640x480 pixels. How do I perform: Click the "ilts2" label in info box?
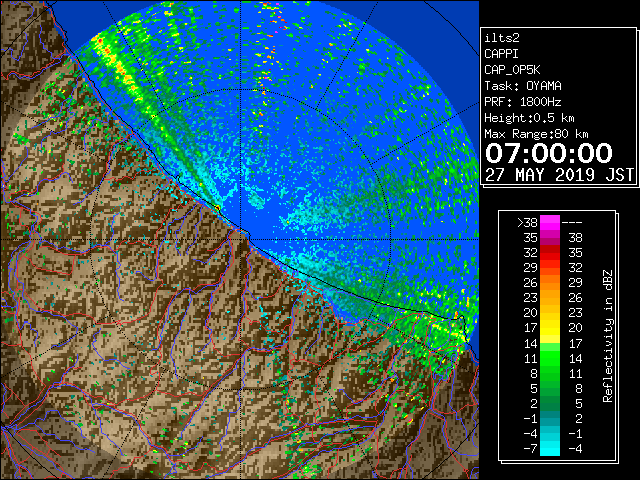pyautogui.click(x=502, y=38)
